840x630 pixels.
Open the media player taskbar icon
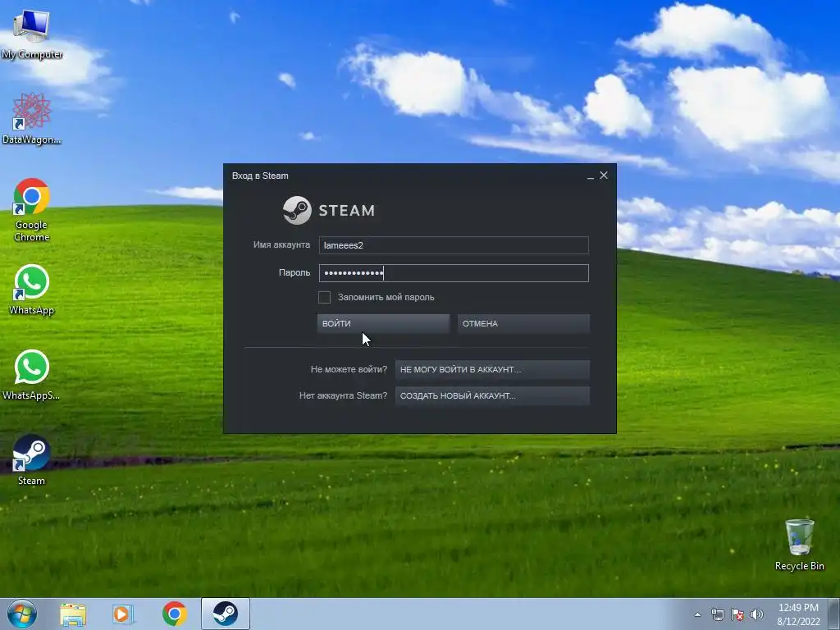pyautogui.click(x=123, y=614)
